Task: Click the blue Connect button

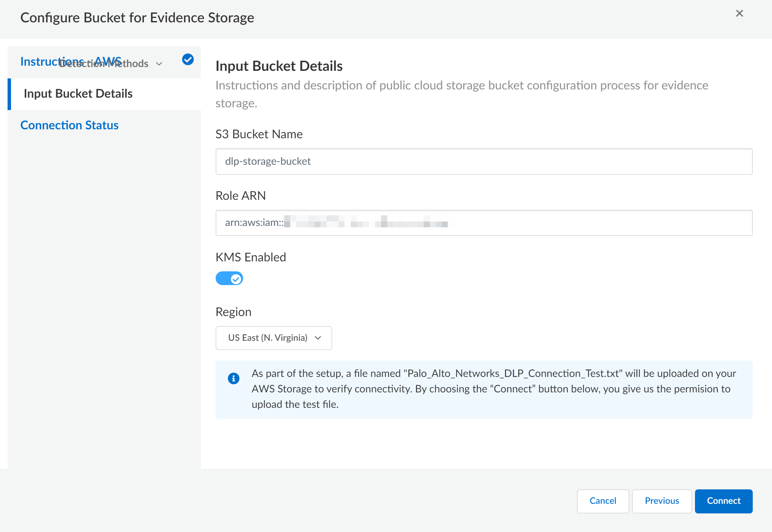Action: 724,501
